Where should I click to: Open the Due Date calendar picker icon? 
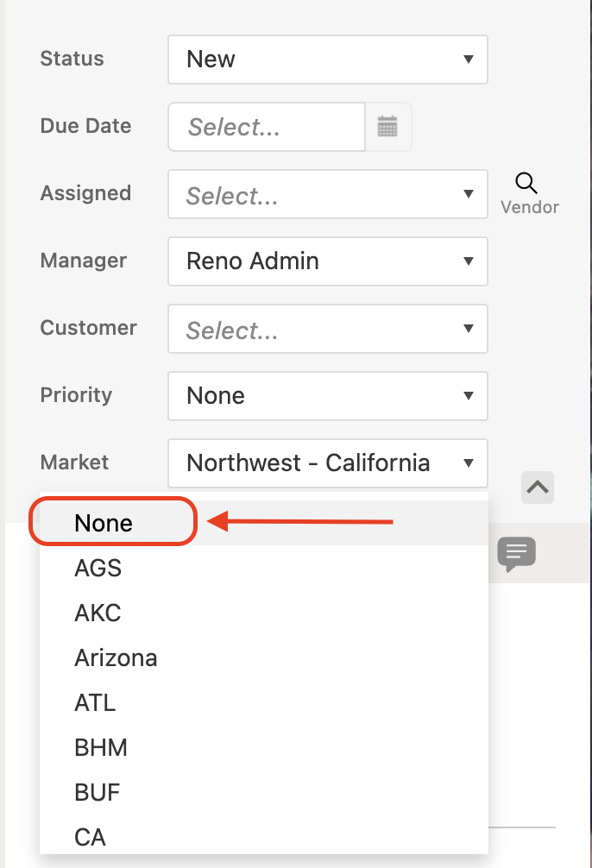coord(387,127)
